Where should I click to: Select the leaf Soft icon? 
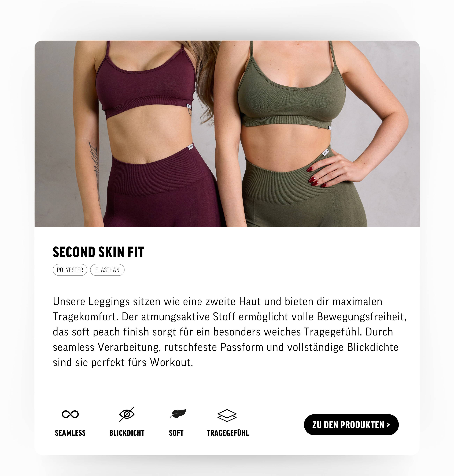[x=178, y=414]
